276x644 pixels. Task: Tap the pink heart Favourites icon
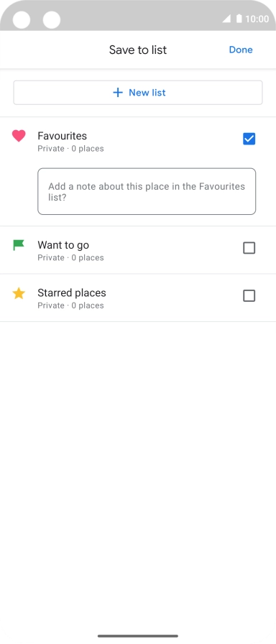pyautogui.click(x=19, y=136)
